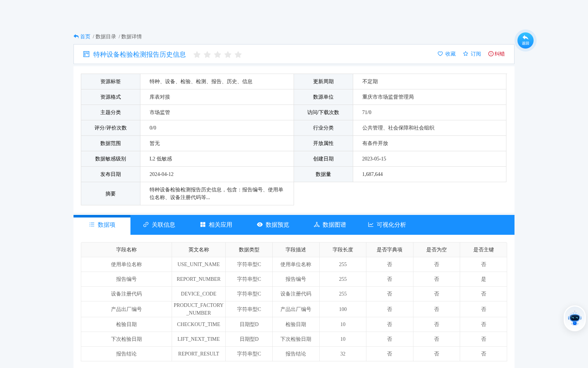Click the REPORT_NUMBER cell

(199, 279)
